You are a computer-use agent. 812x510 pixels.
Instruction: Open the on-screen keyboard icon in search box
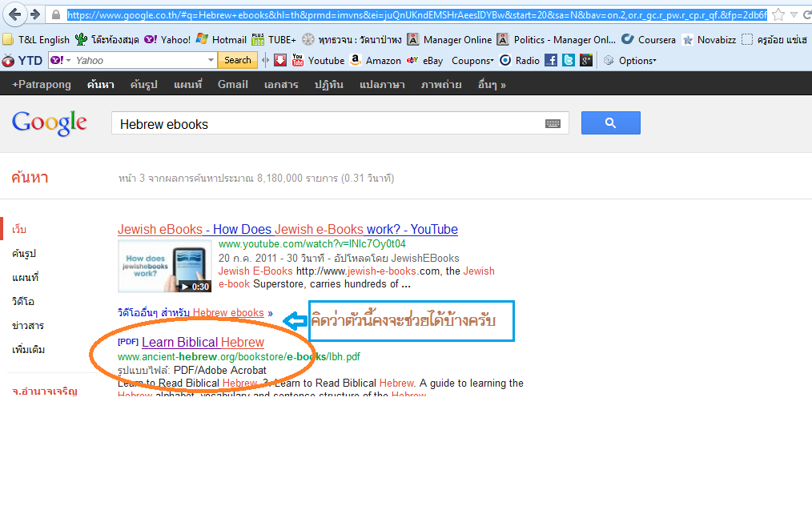click(553, 124)
